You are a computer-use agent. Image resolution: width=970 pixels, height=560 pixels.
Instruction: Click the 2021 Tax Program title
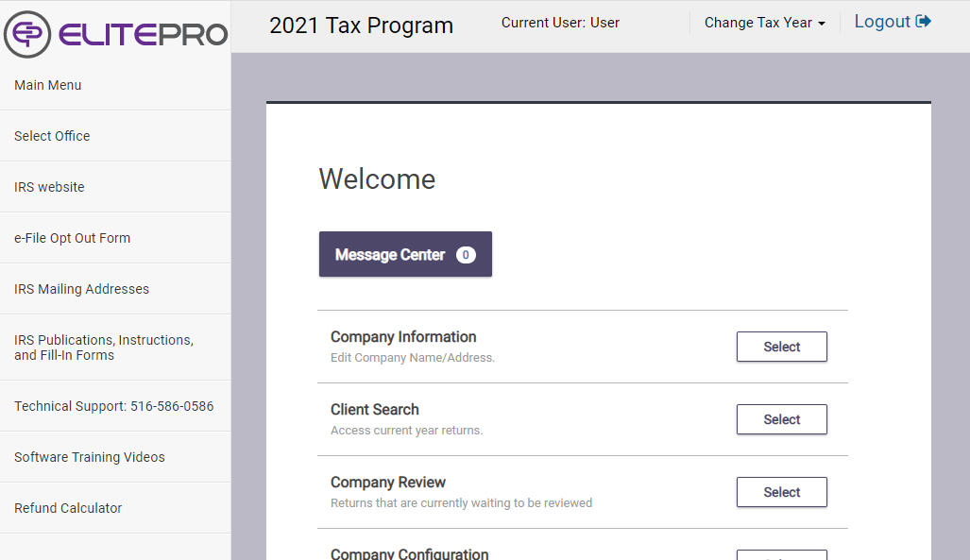click(x=361, y=25)
